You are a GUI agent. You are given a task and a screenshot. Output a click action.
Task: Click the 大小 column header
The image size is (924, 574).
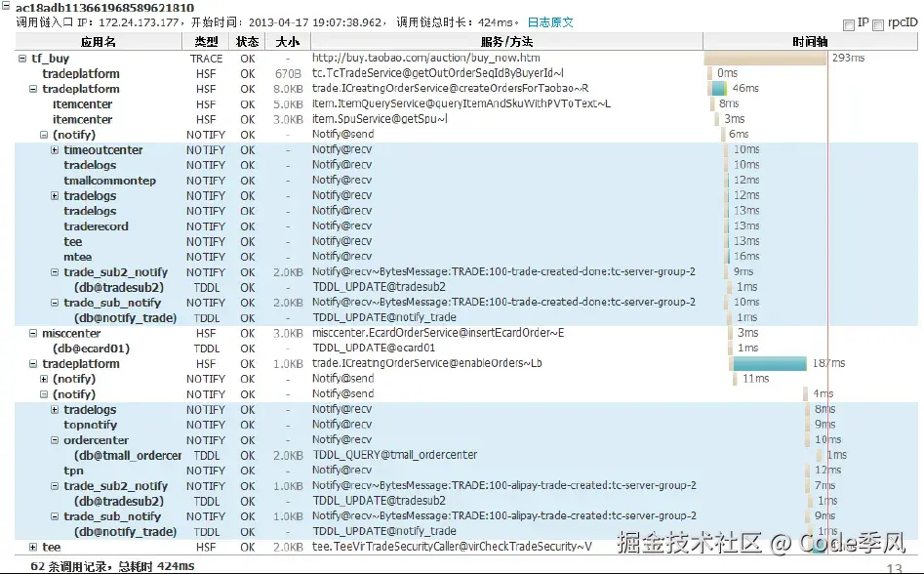[288, 42]
